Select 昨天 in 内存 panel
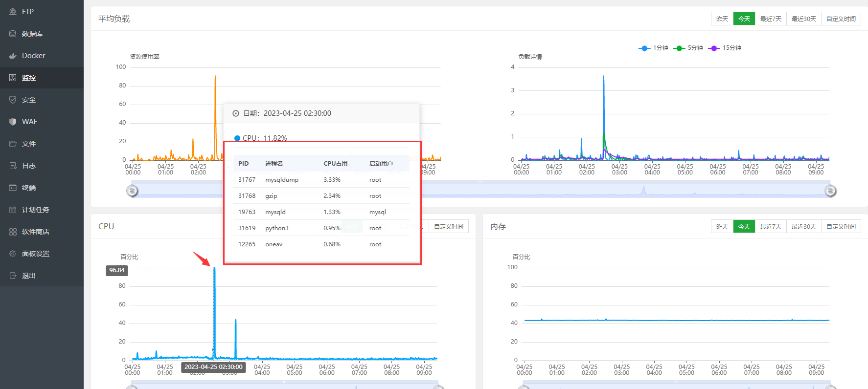The height and width of the screenshot is (389, 868). coord(722,226)
